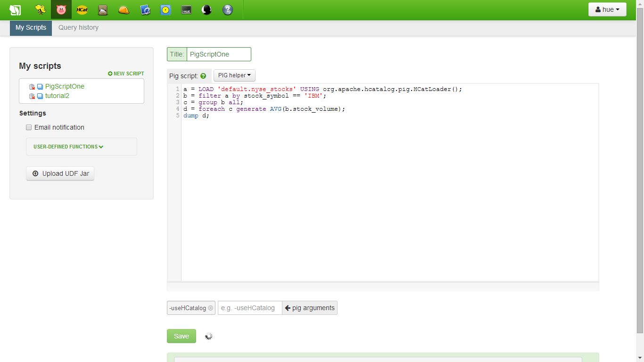This screenshot has width=644, height=362.
Task: Delete the tutorial2 script via trash icon
Action: (32, 96)
